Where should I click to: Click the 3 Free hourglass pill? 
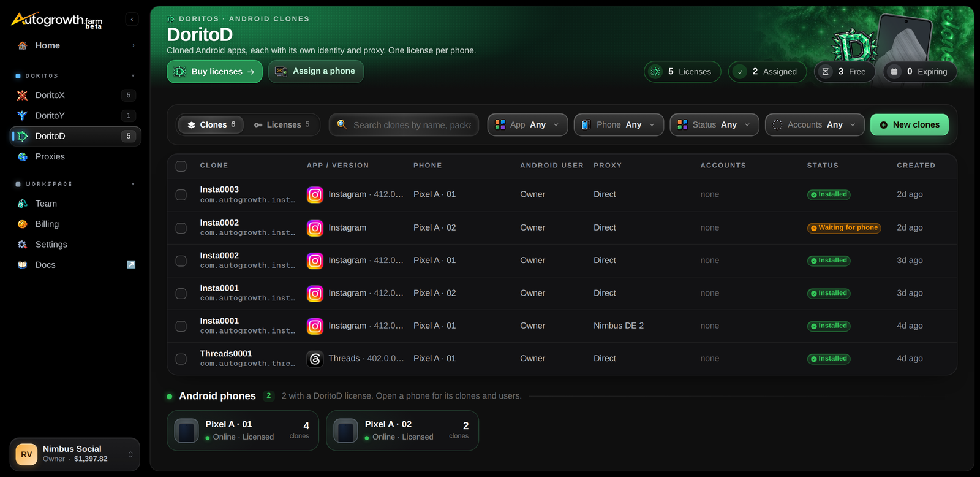coord(845,72)
